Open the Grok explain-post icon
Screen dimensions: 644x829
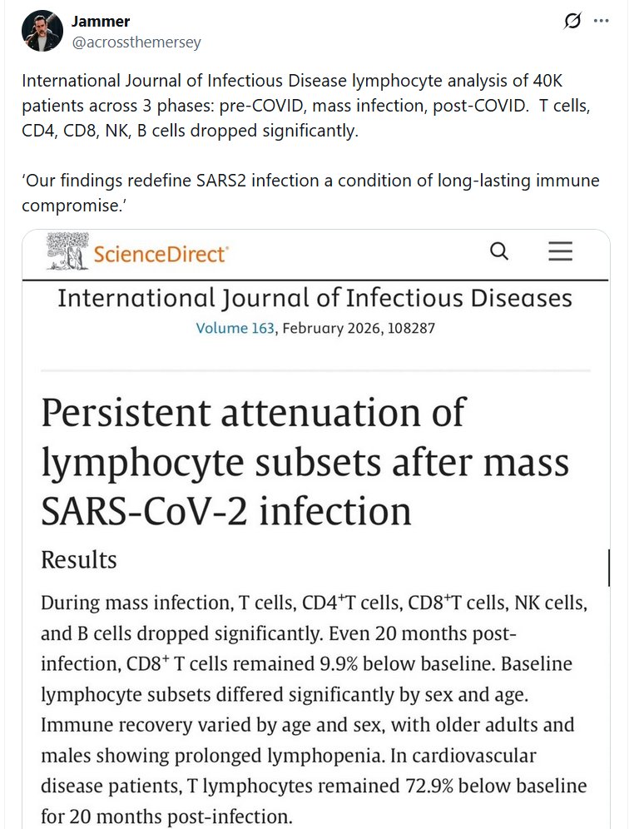click(x=572, y=22)
